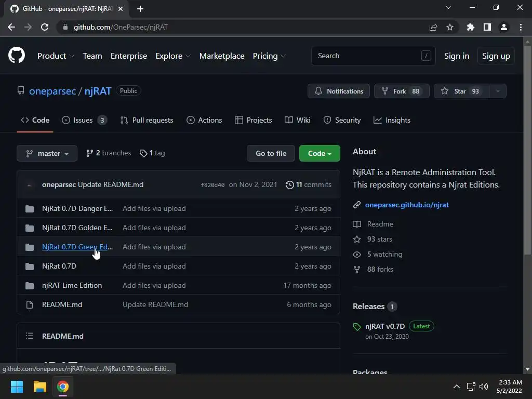Expand the Star lists dropdown arrow
This screenshot has width=532, height=399.
pos(498,91)
